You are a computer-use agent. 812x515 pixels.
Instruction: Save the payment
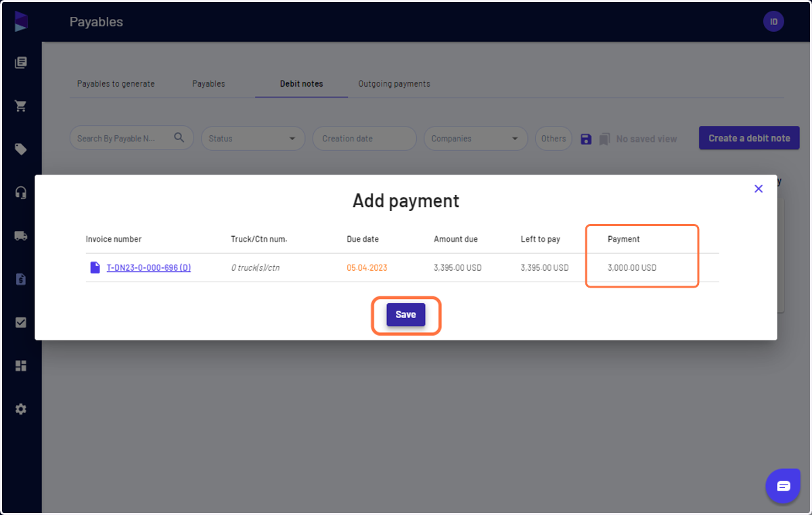[406, 315]
